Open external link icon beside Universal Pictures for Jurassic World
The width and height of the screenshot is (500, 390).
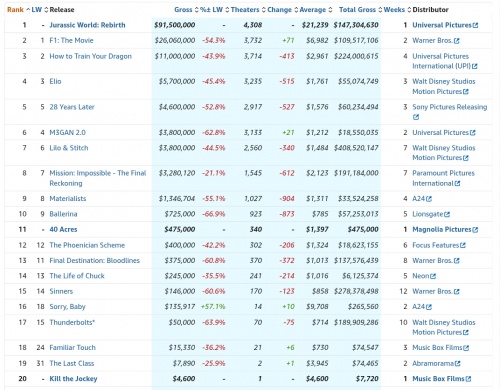click(x=475, y=25)
